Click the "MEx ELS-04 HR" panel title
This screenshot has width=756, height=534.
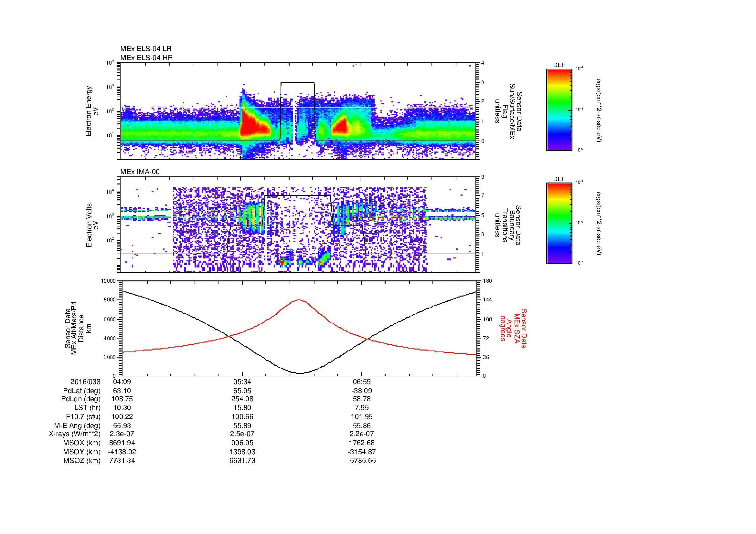pos(146,58)
